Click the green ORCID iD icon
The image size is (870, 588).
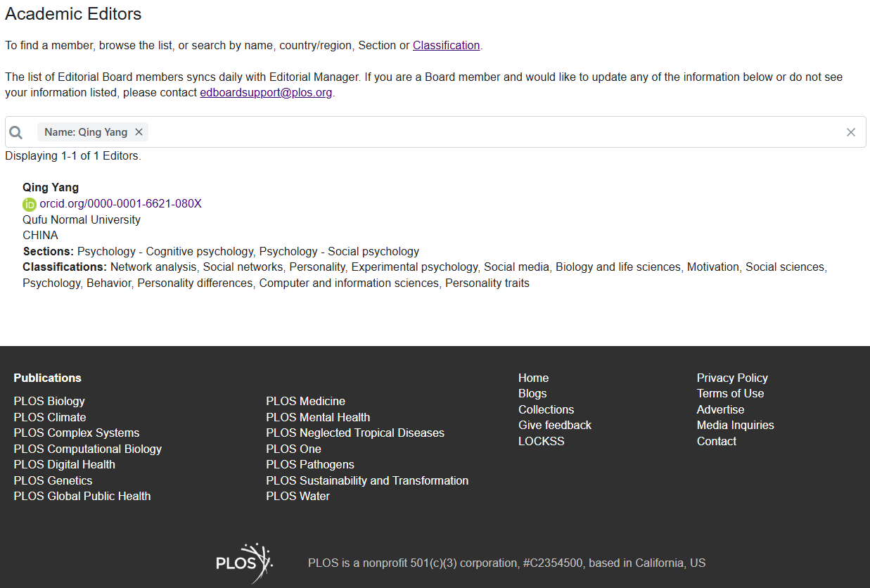pos(29,204)
